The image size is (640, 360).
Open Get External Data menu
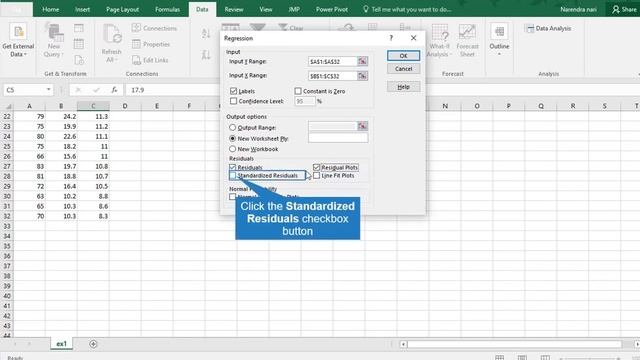click(x=18, y=41)
